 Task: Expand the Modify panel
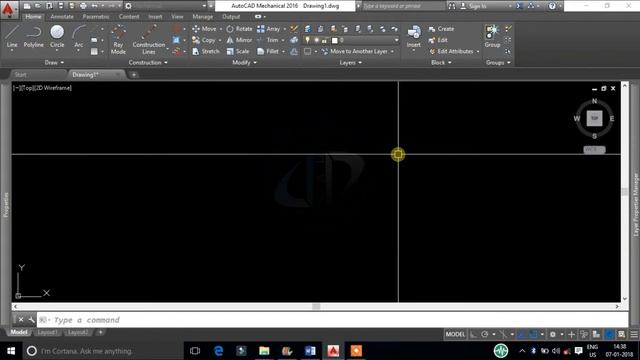click(244, 62)
